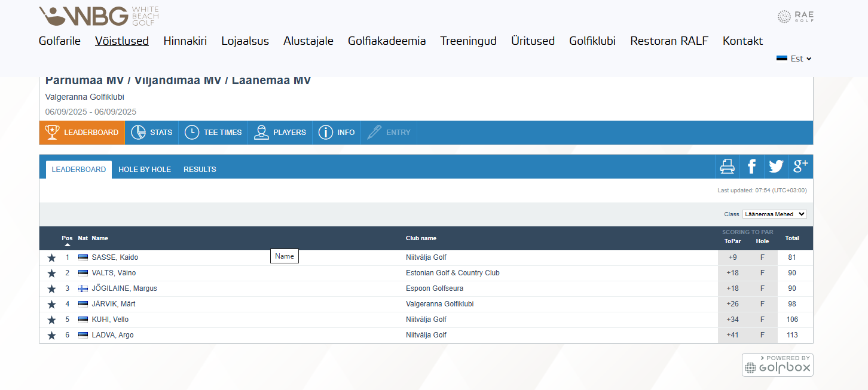Screen dimensions: 868x390
Task: Open player JÕGILAINE, Margus row
Action: [x=124, y=289]
